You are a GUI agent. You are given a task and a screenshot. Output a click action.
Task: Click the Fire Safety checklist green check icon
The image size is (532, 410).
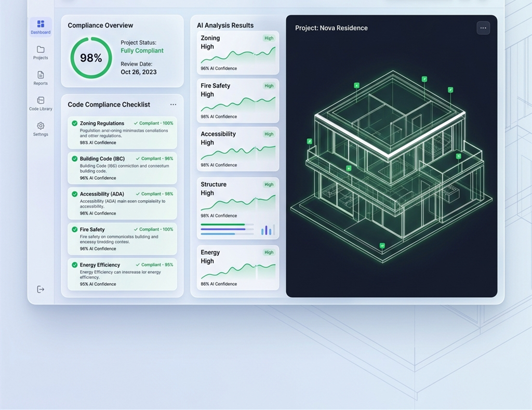pos(75,230)
